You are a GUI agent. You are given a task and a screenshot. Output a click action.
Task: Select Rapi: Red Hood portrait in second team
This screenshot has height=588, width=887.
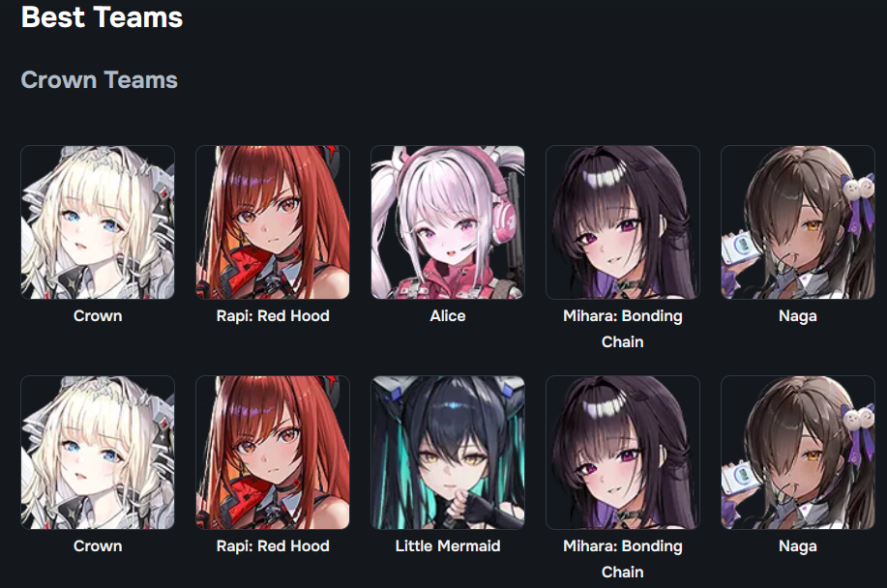point(273,453)
